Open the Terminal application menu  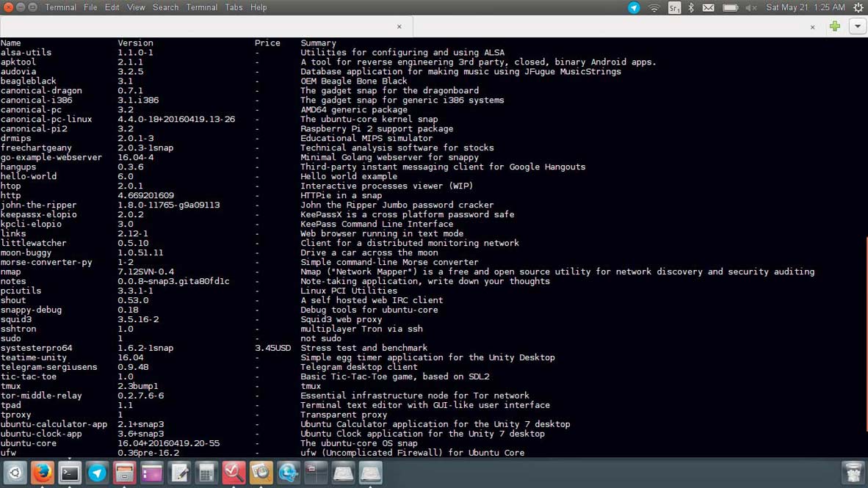(60, 7)
